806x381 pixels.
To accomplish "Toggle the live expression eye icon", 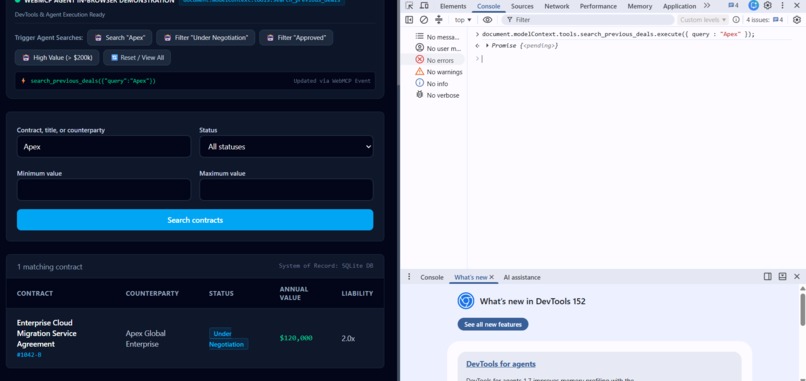I will tap(487, 20).
